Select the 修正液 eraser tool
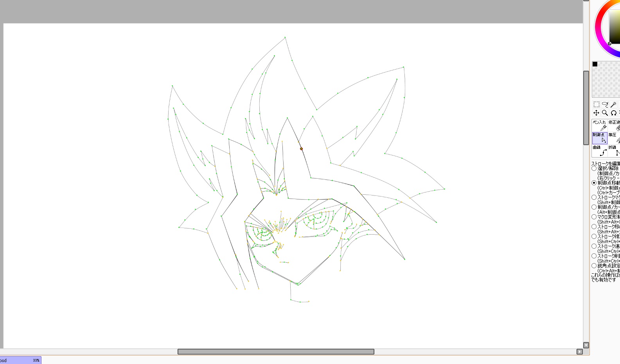 point(614,126)
